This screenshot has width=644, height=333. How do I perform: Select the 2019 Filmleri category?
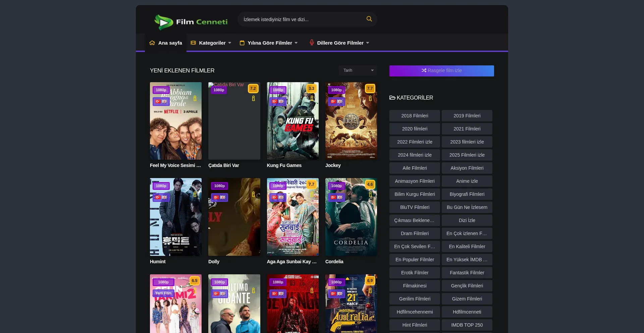tap(467, 116)
